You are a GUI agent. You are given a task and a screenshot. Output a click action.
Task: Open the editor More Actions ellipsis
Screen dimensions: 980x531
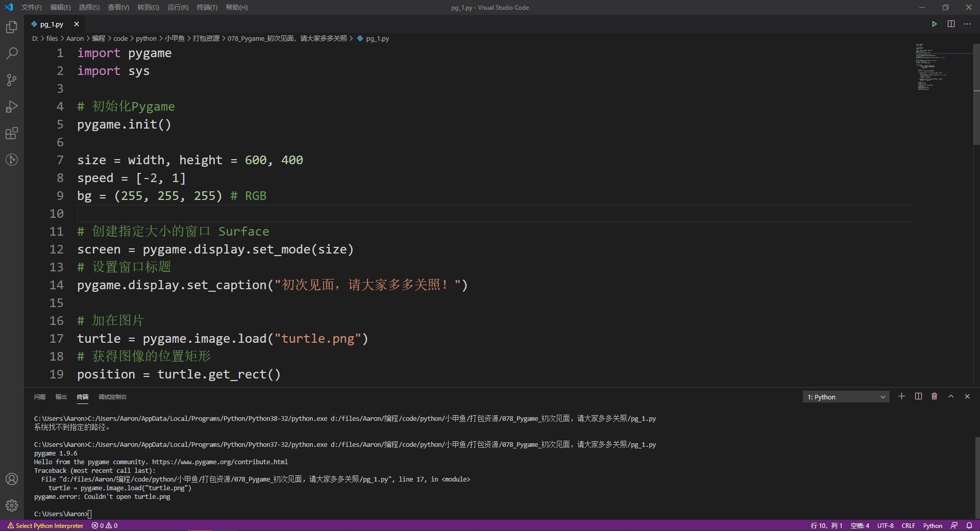pos(967,24)
